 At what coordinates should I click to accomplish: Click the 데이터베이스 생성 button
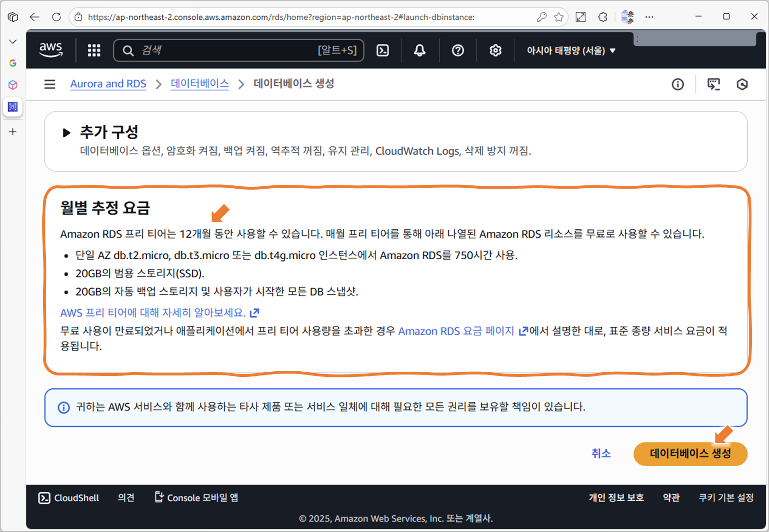click(690, 454)
